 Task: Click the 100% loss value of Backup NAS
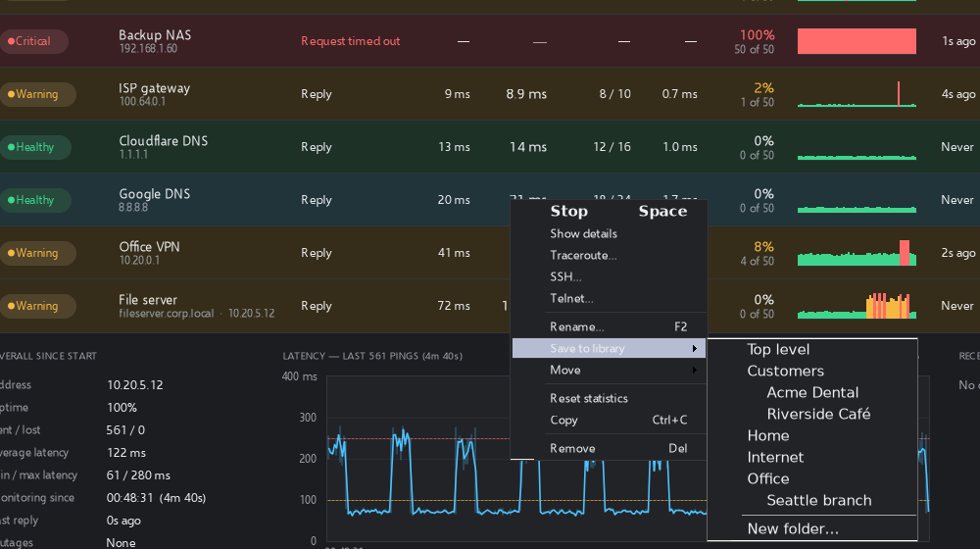click(757, 35)
